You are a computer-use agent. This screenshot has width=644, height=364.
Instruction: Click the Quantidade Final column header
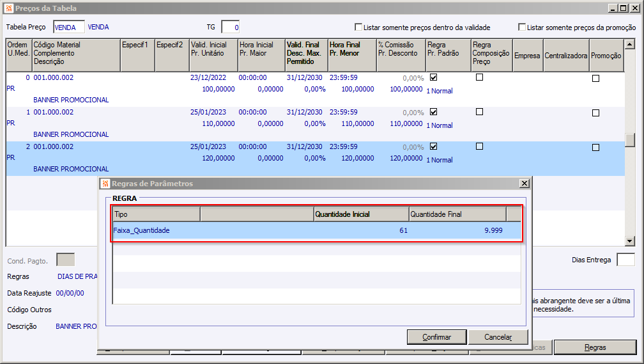[457, 214]
